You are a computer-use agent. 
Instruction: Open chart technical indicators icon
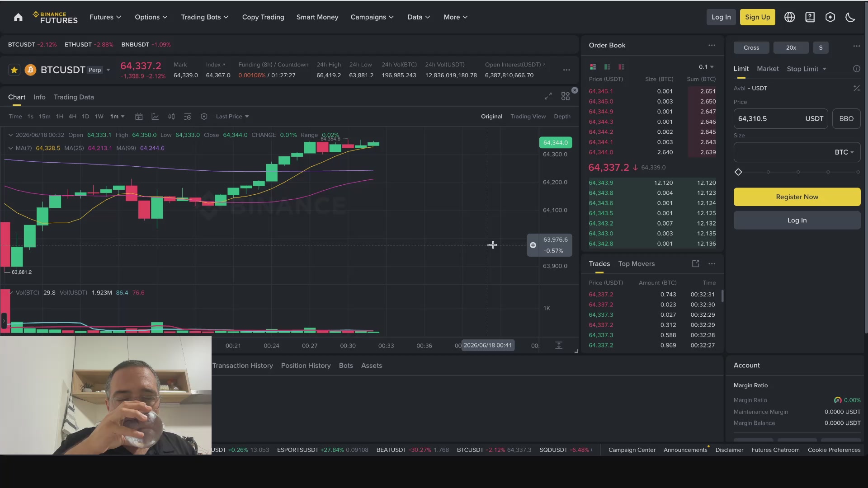tap(155, 117)
